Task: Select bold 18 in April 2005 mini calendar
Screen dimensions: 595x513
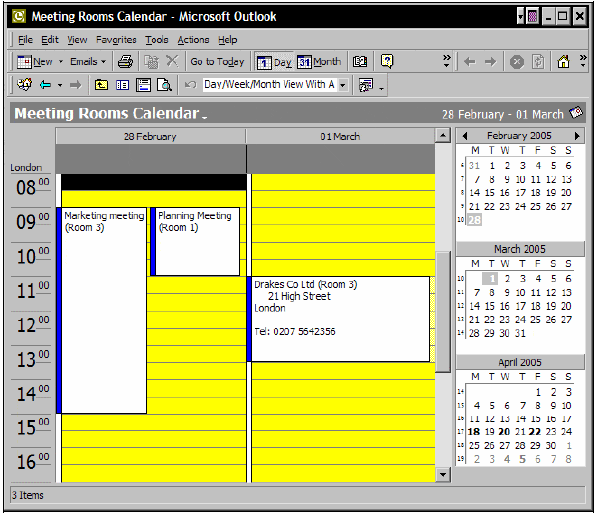Action: point(474,432)
